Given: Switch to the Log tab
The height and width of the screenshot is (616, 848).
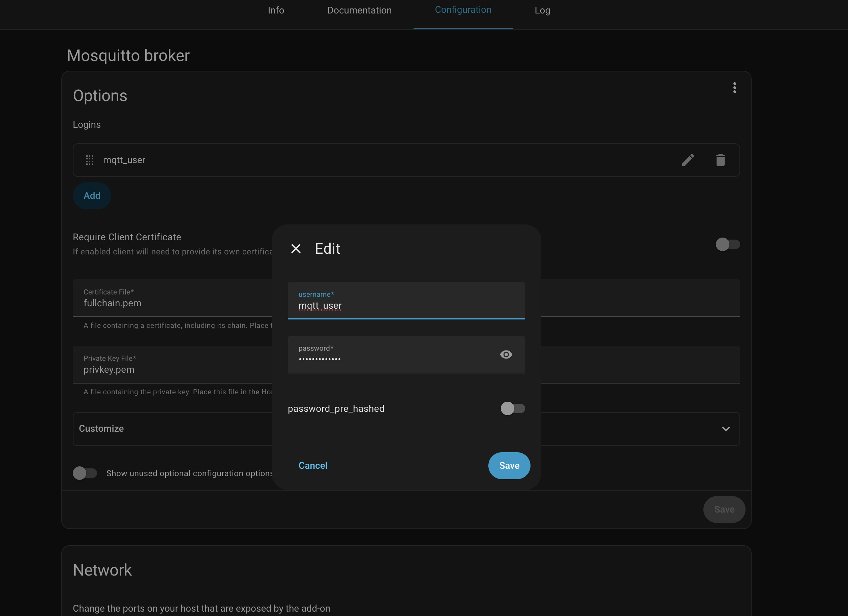Looking at the screenshot, I should tap(542, 10).
